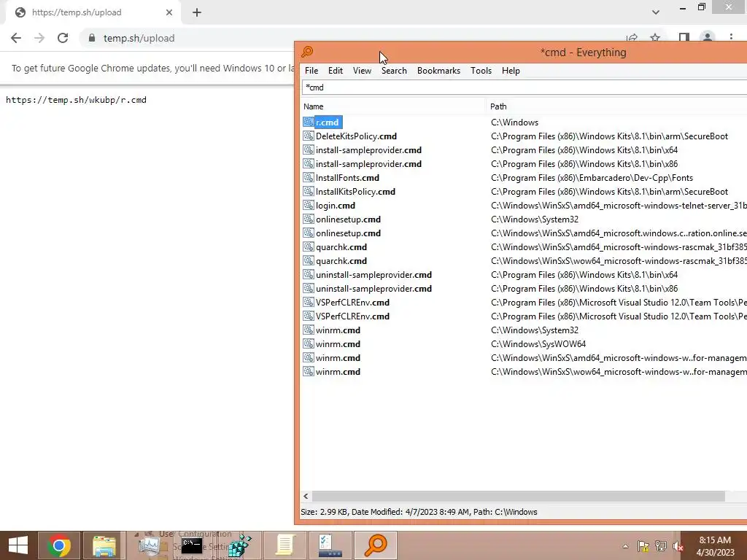Click the lock icon in the address bar
The height and width of the screenshot is (560, 747).
(92, 38)
